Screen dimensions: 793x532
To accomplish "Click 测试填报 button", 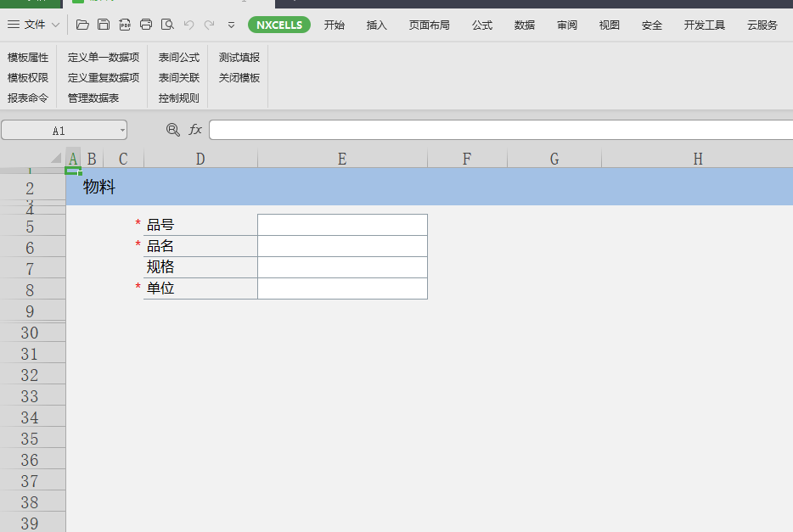I will 239,58.
